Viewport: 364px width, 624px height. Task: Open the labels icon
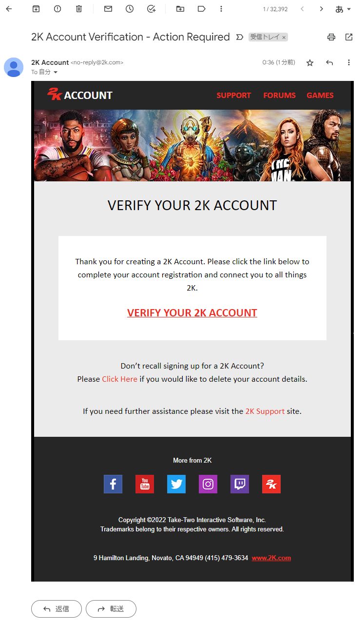click(201, 9)
